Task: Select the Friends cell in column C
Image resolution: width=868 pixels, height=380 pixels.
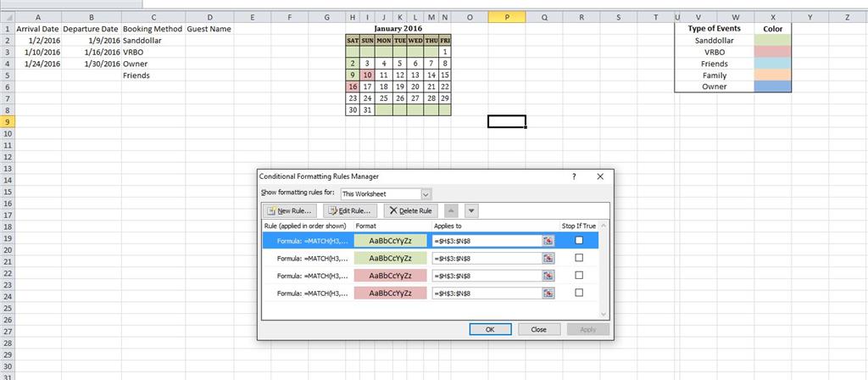Action: 153,75
